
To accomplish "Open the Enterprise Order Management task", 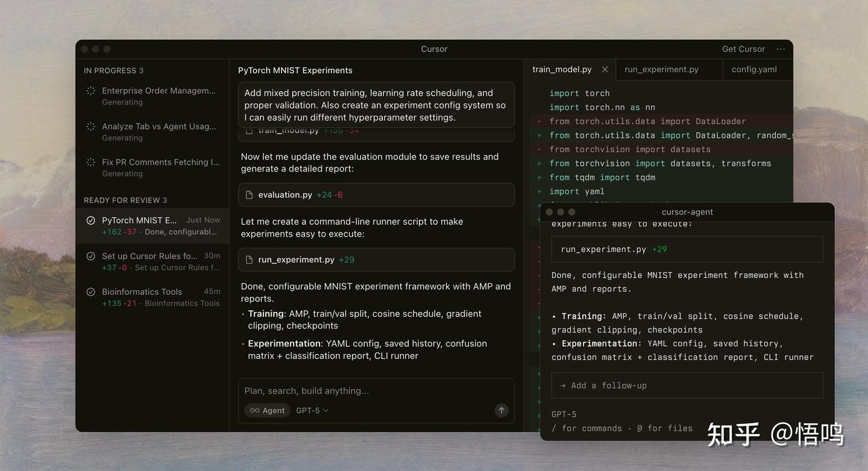I will pos(153,96).
